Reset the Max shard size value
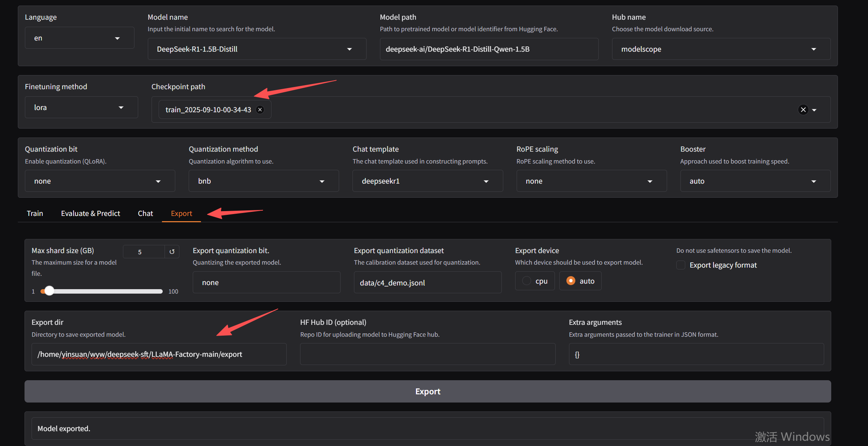 (x=172, y=252)
